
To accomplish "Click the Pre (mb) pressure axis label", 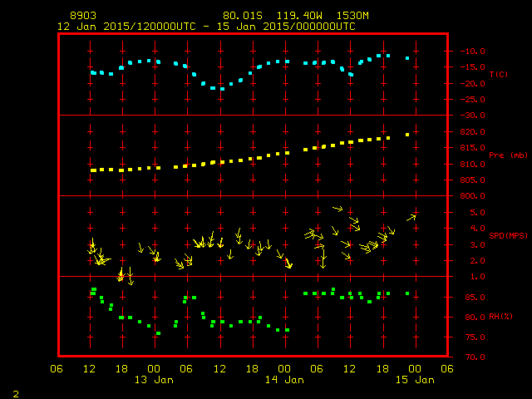I will pos(508,155).
